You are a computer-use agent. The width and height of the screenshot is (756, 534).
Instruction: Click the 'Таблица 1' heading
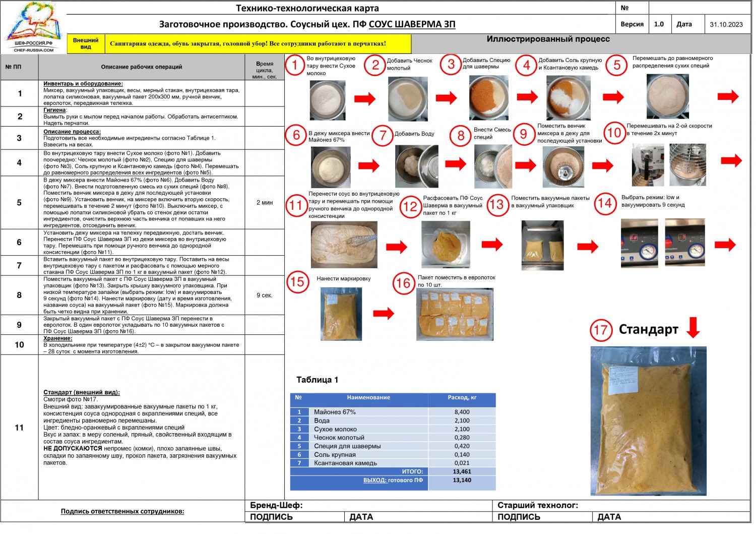317,380
